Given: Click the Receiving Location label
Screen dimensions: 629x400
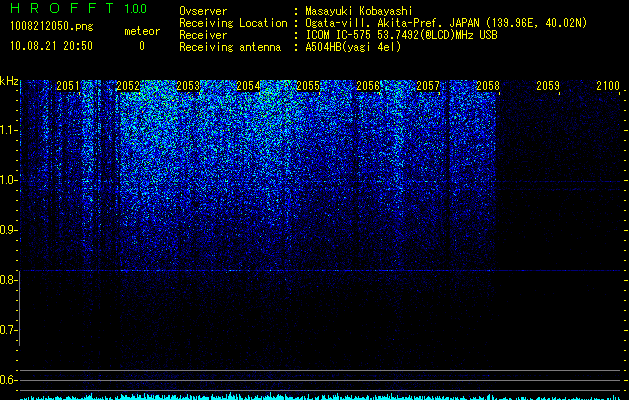Looking at the screenshot, I should click(233, 23).
